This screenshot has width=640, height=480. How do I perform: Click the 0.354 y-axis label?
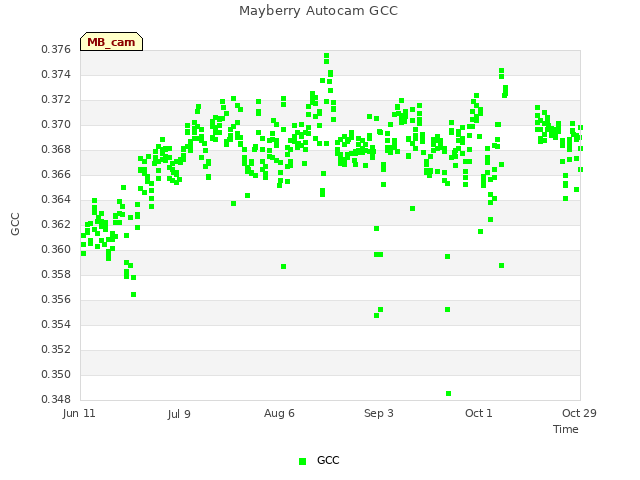click(56, 324)
